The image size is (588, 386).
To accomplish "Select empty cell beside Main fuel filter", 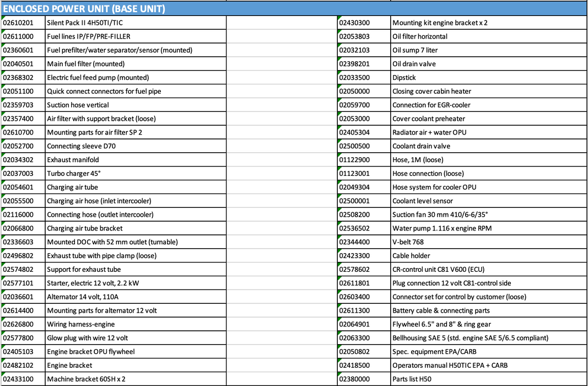I will coord(282,64).
